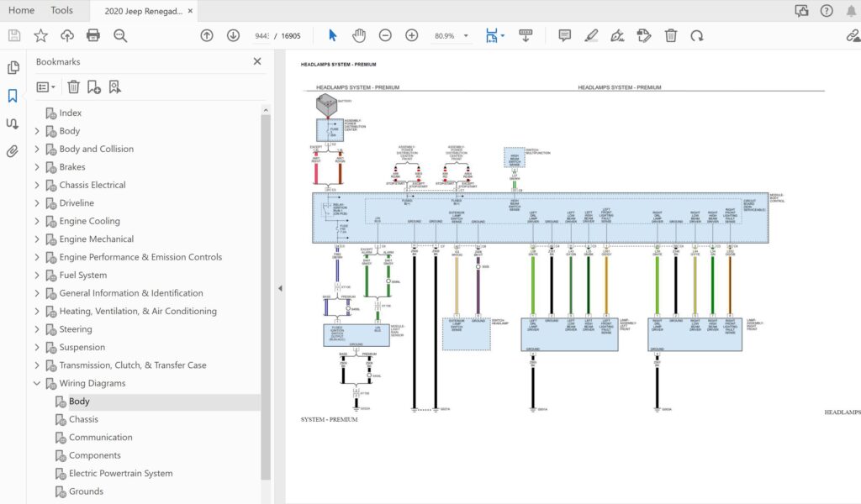The image size is (861, 504).
Task: Open the Chassis wiring diagram bookmark
Action: tap(83, 419)
